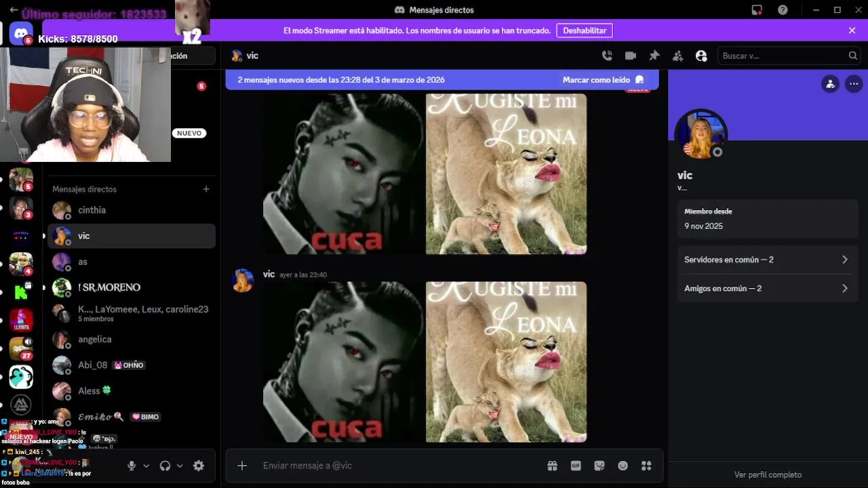Screen dimensions: 868x488
Task: Open user settings gear
Action: point(199,466)
